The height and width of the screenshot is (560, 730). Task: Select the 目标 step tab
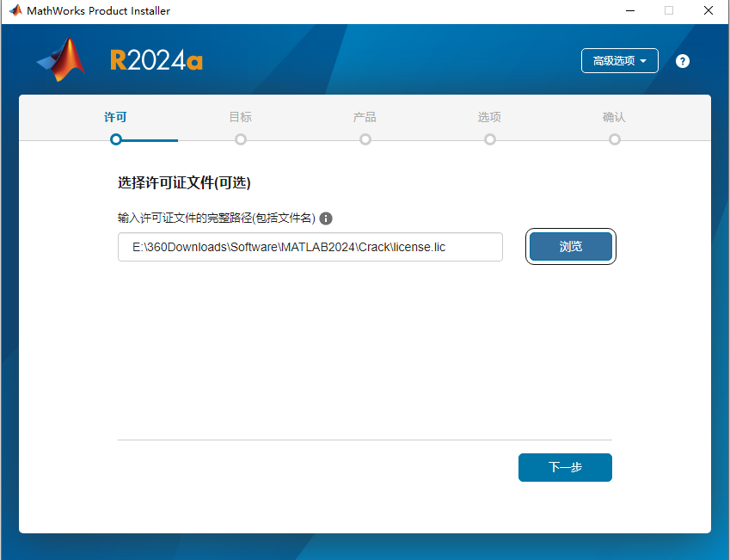point(240,117)
